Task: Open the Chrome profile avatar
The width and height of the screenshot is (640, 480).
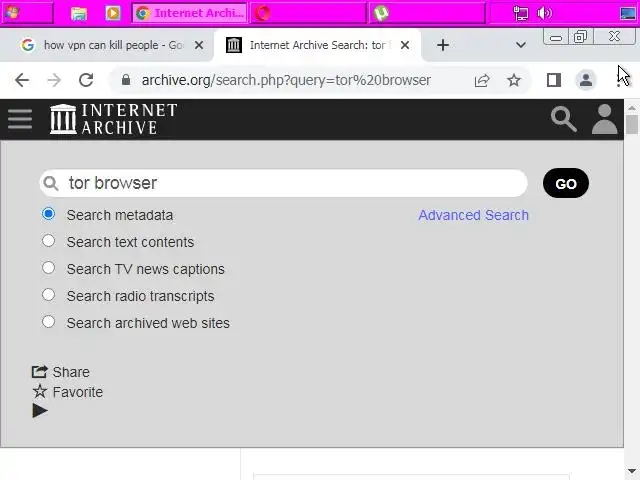Action: (x=586, y=80)
